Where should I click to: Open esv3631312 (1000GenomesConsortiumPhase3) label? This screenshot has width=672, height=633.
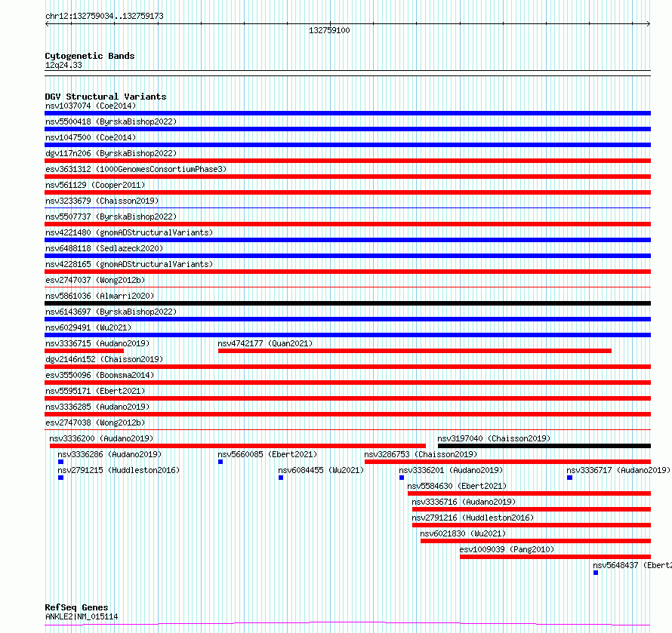[x=136, y=169]
